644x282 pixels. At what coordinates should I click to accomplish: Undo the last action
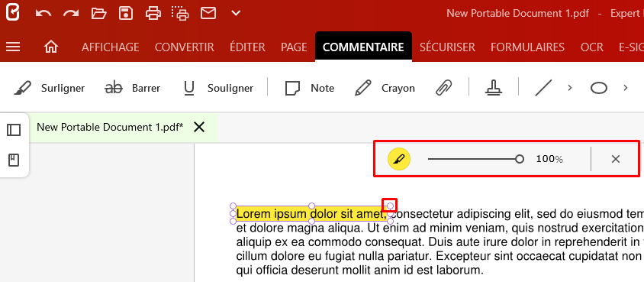pos(43,14)
